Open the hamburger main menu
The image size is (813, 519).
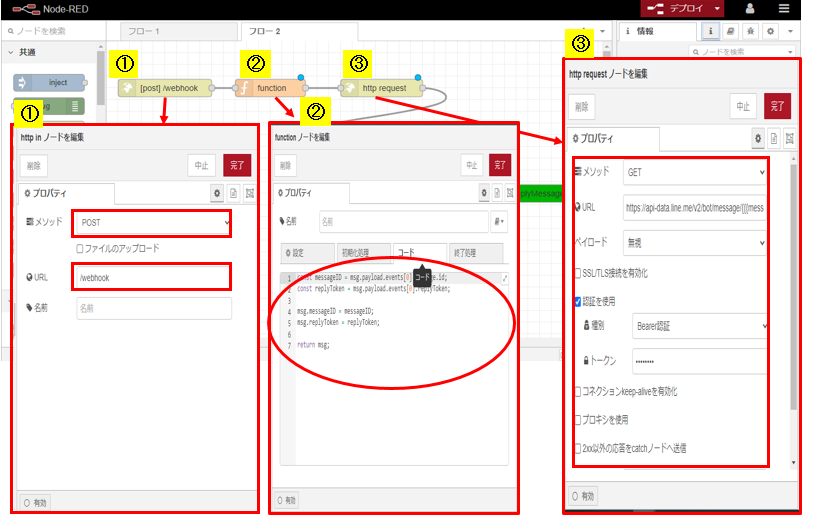point(784,9)
